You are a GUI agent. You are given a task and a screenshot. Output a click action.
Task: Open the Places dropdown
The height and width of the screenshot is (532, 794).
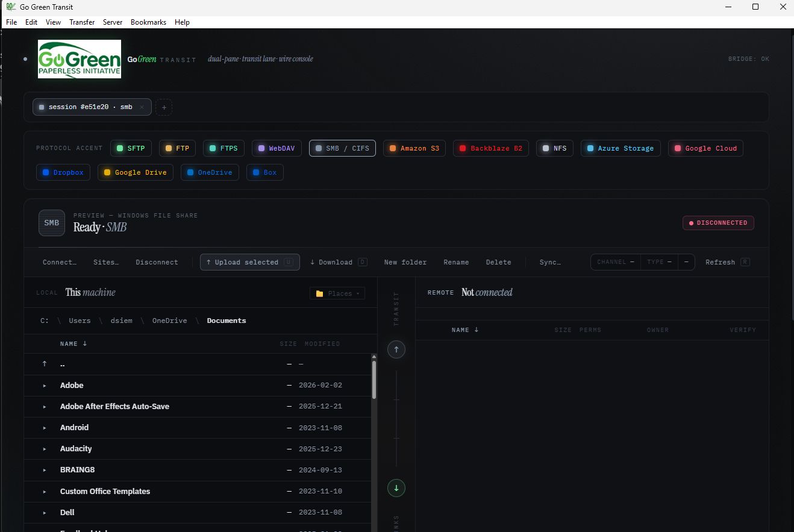click(337, 293)
